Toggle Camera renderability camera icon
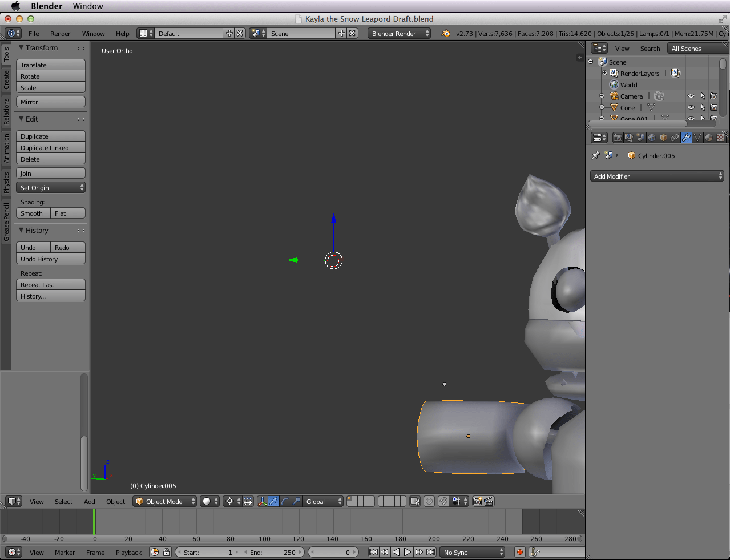 coord(714,96)
